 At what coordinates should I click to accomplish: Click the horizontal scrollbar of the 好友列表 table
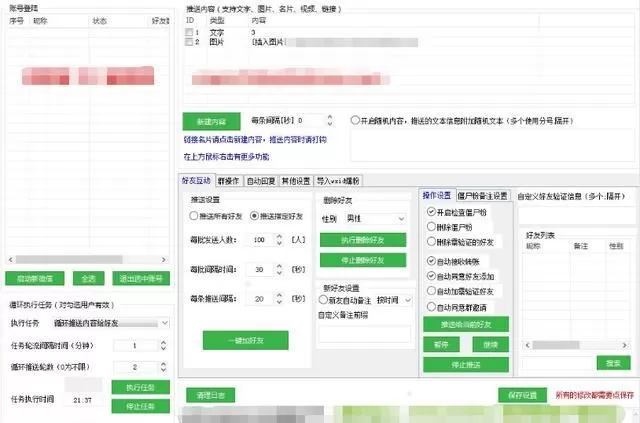coord(556,345)
